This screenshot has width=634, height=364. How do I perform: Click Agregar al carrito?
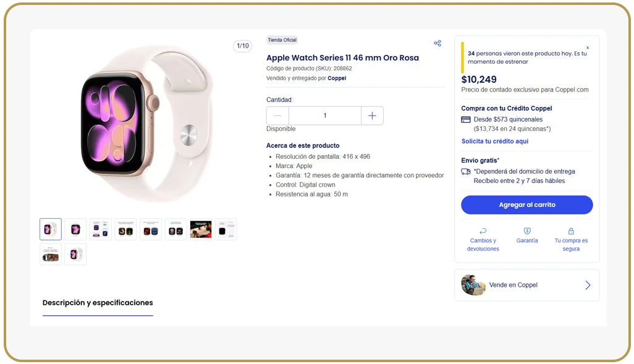point(526,205)
